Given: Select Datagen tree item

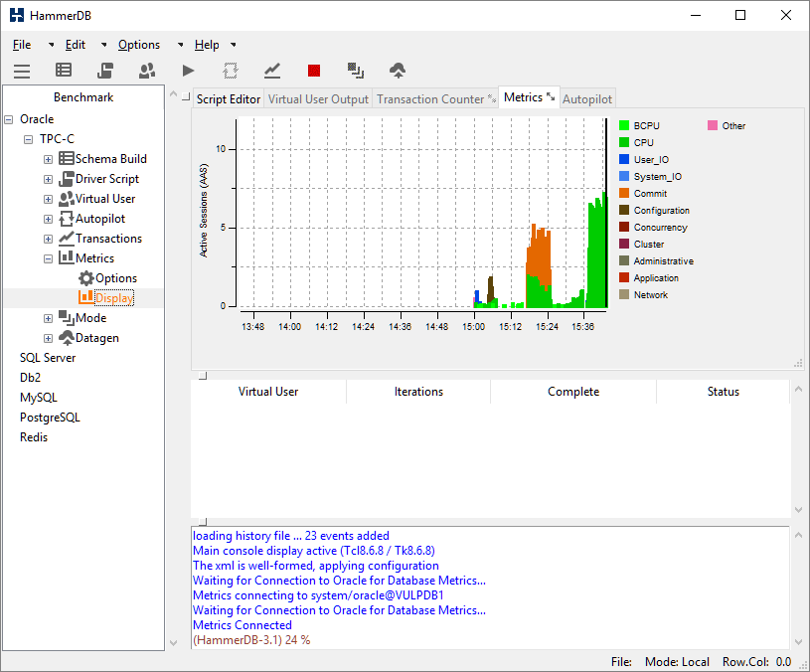Looking at the screenshot, I should pyautogui.click(x=97, y=338).
